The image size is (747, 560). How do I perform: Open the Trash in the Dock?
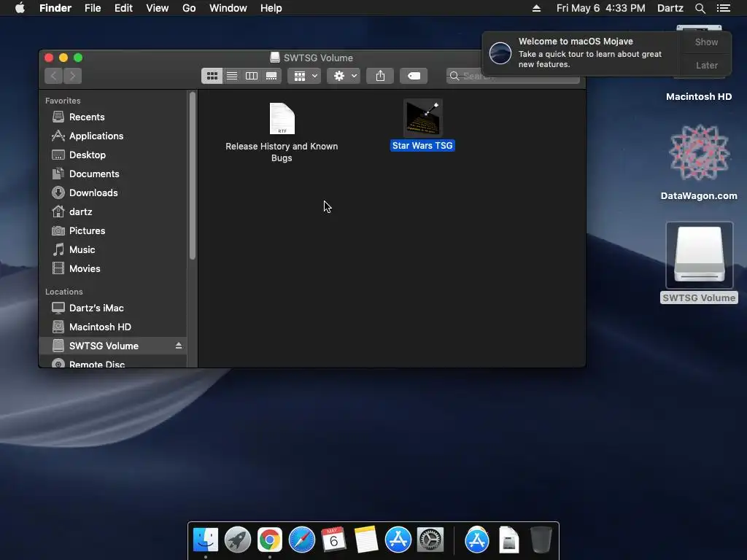541,540
